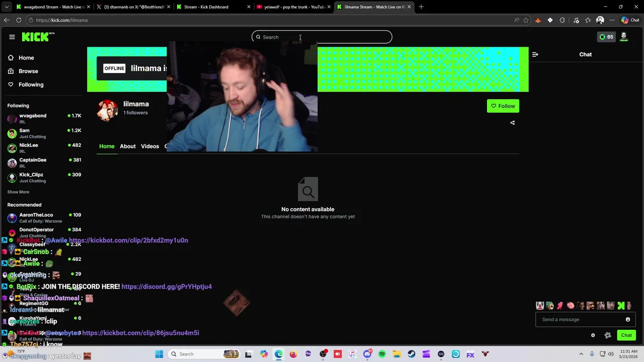Insert the green Kick logo emote
The width and height of the screenshot is (644, 362).
[621, 306]
